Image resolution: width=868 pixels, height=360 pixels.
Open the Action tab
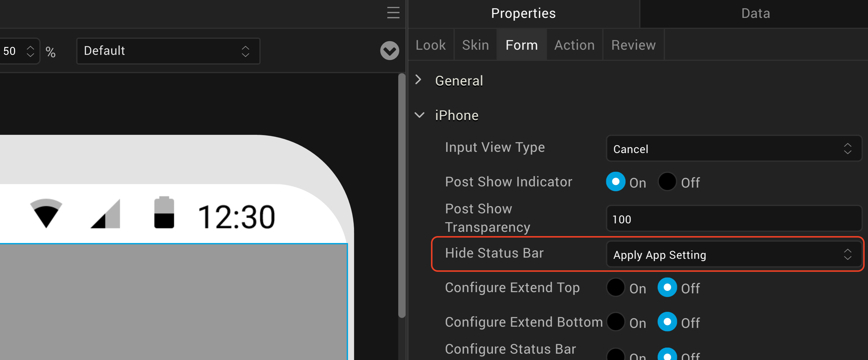[x=574, y=45]
